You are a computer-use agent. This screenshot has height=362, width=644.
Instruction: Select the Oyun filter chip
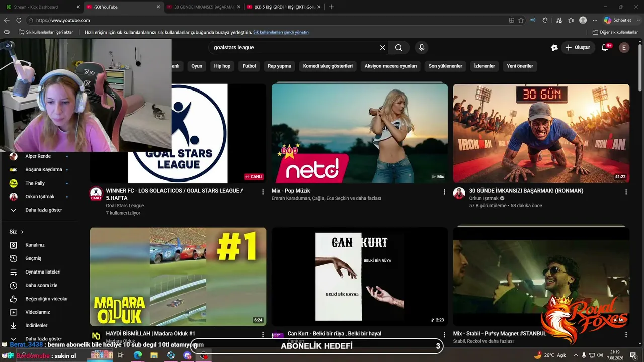click(x=197, y=66)
